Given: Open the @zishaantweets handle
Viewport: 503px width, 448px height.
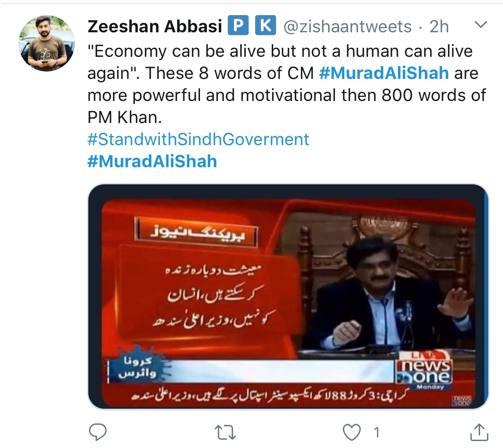Looking at the screenshot, I should tap(348, 27).
